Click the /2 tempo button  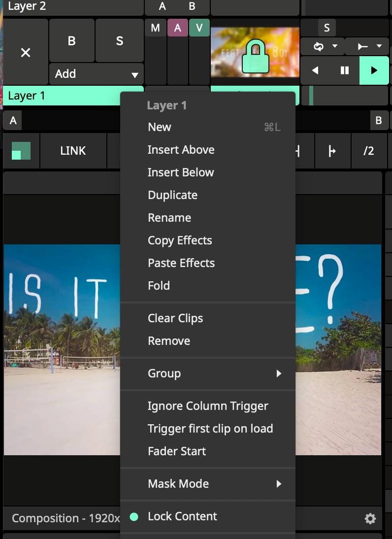(368, 151)
